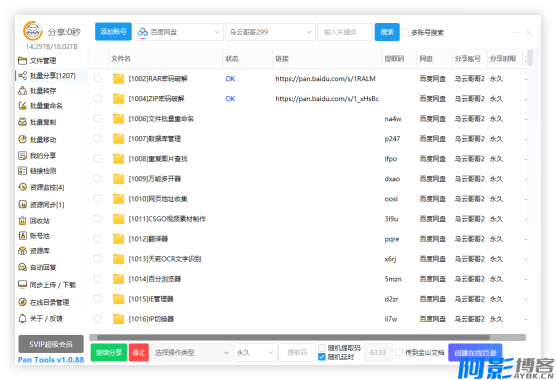The image size is (556, 380).
Task: Click the red 停止 button
Action: (x=139, y=353)
